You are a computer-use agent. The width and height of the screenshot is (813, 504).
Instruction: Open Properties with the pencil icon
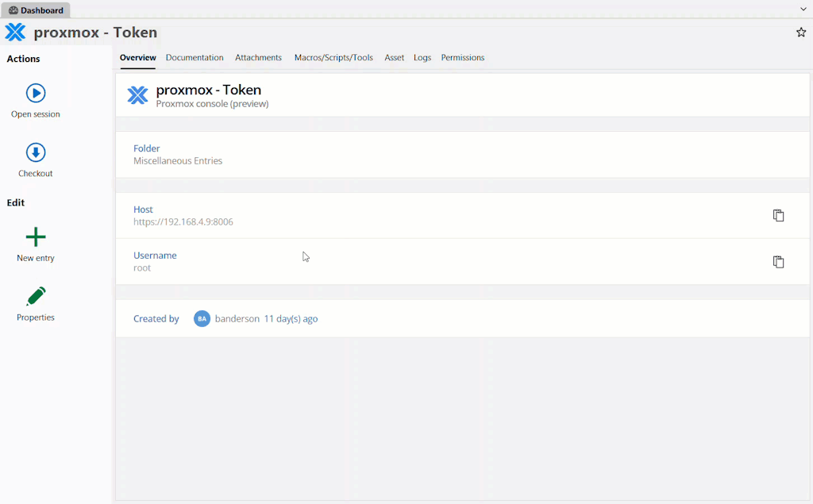(36, 297)
